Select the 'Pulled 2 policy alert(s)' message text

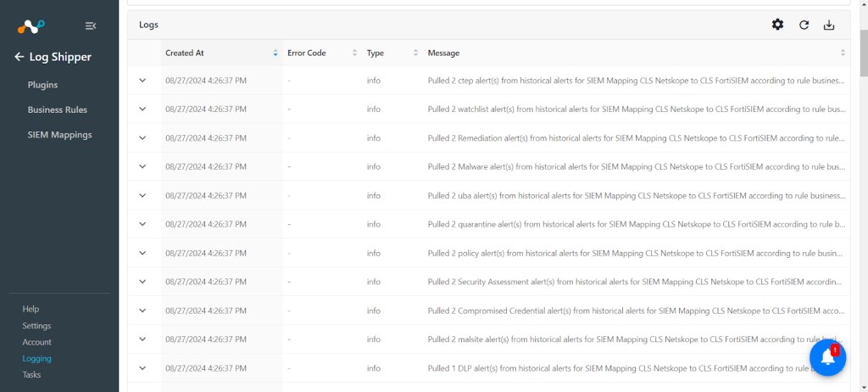(x=637, y=253)
